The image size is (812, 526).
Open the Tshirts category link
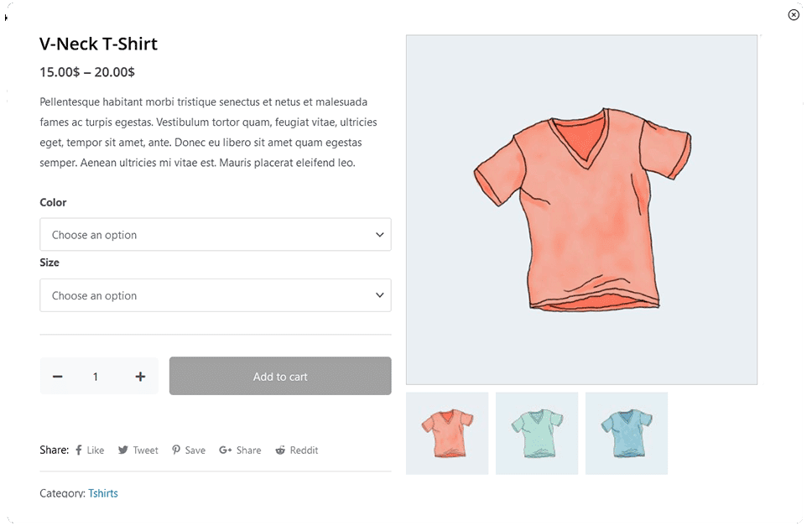click(x=103, y=493)
